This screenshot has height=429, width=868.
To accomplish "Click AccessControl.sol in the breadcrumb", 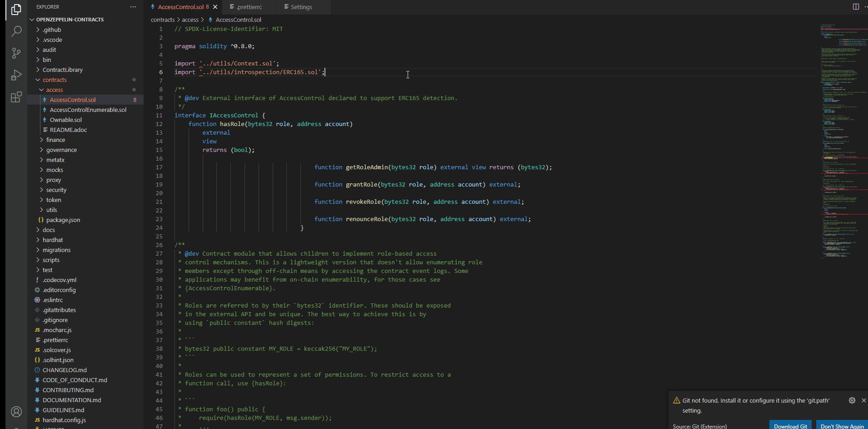I will (x=239, y=20).
